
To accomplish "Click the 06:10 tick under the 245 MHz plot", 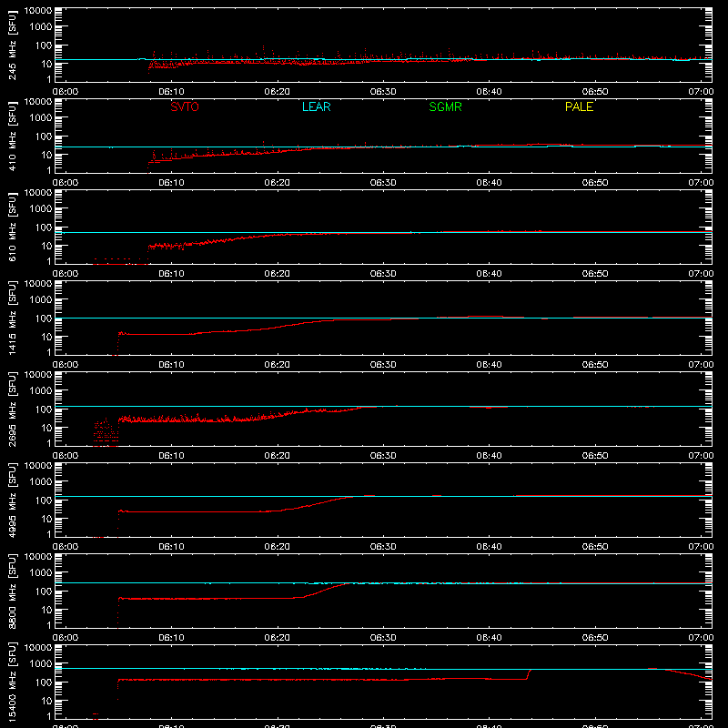I will (171, 92).
